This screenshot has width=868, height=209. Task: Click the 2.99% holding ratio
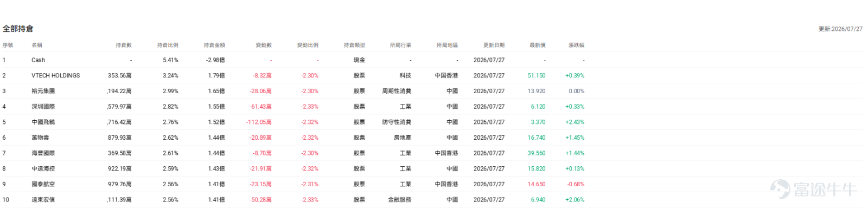(x=170, y=91)
